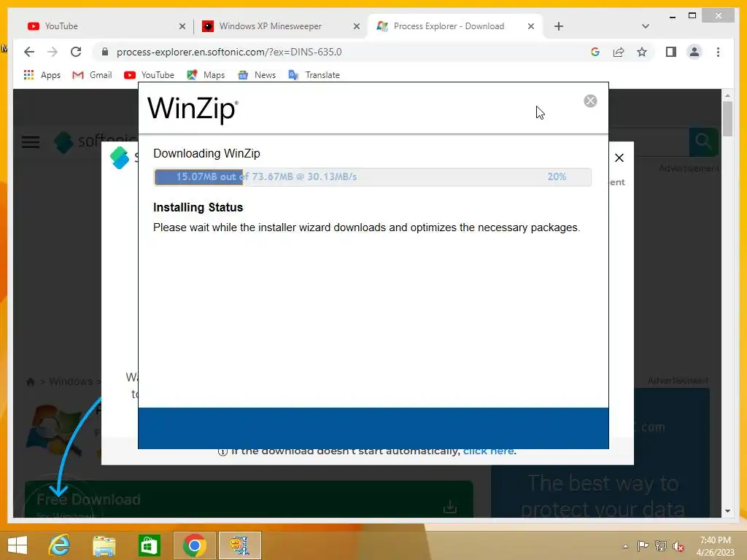Expand the tab search dropdown

point(645,26)
